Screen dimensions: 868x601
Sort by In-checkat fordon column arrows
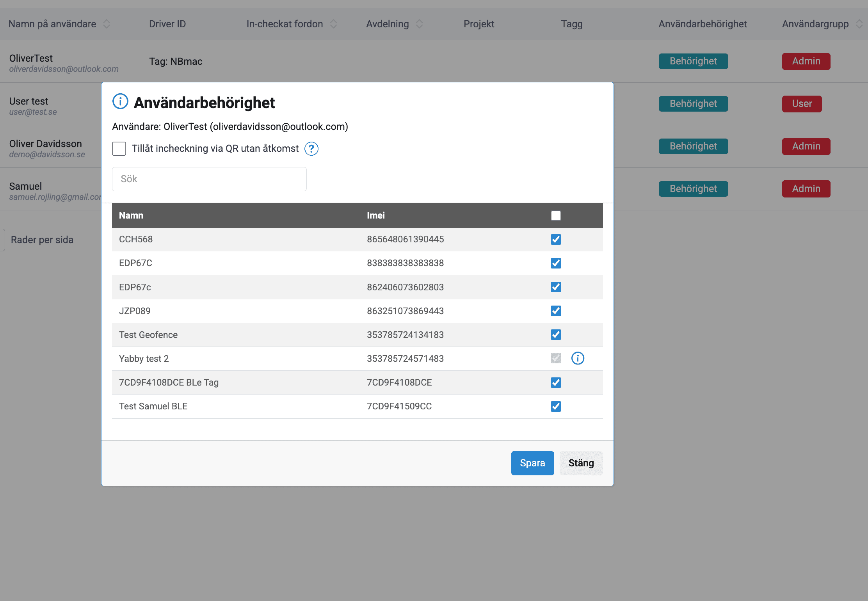(x=333, y=24)
